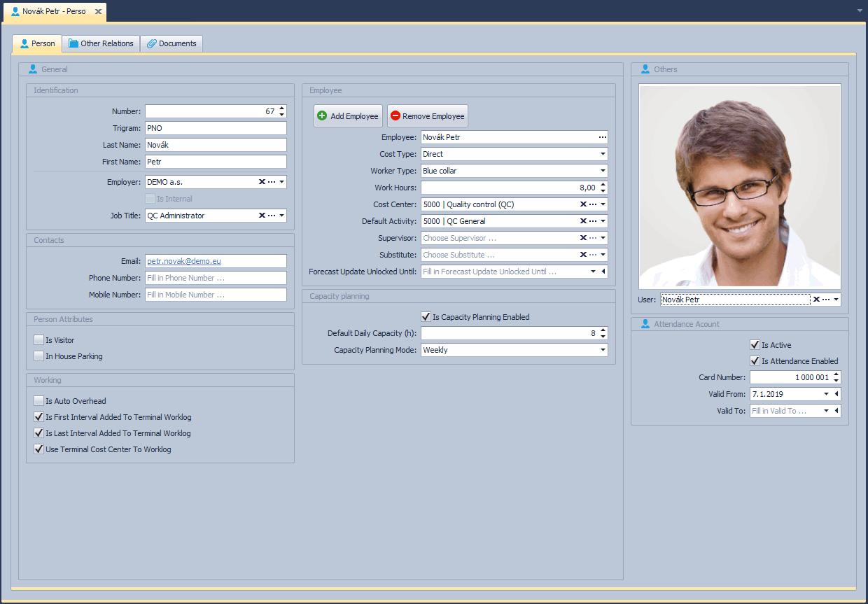
Task: Click the Employee field ellipsis icon
Action: (x=602, y=137)
